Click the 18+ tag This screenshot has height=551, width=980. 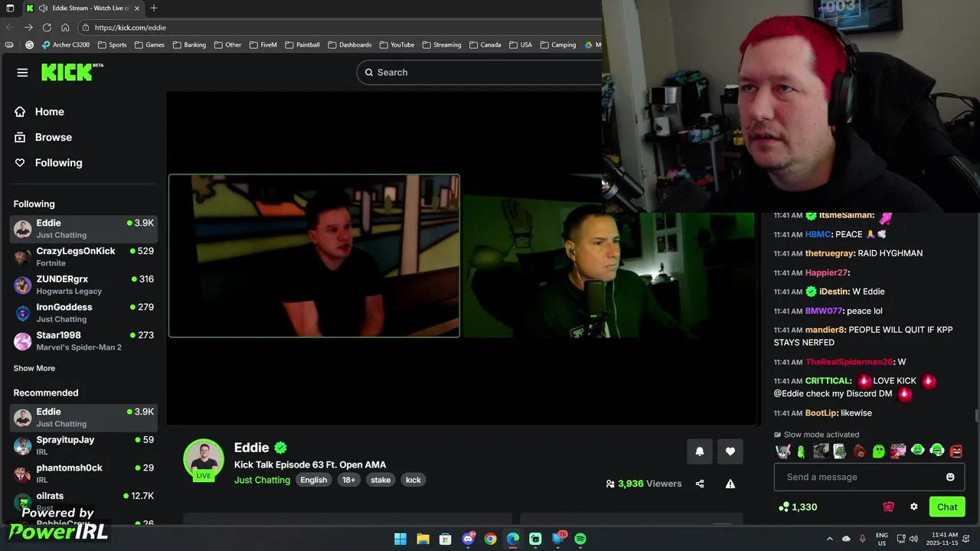click(348, 480)
